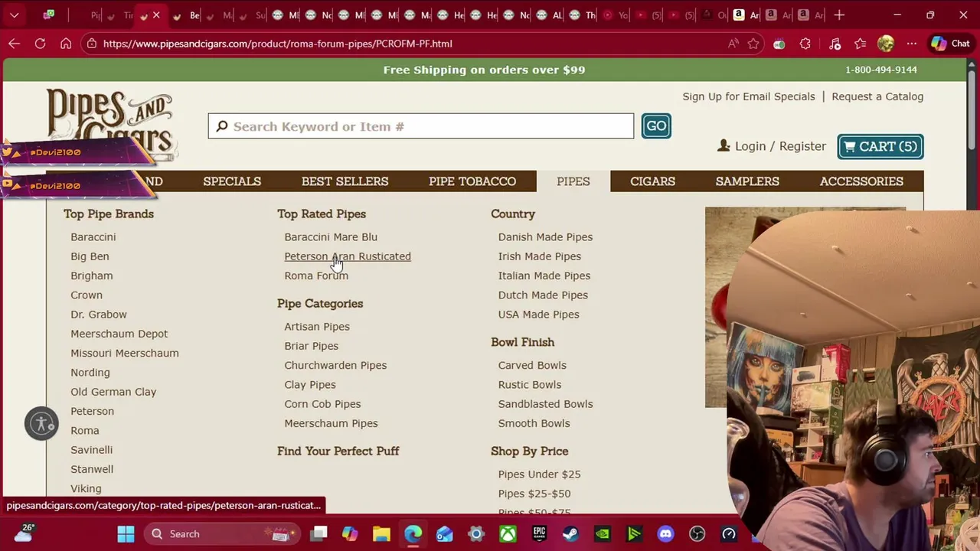Click the taskbar Search box
This screenshot has width=980, height=551.
click(222, 533)
